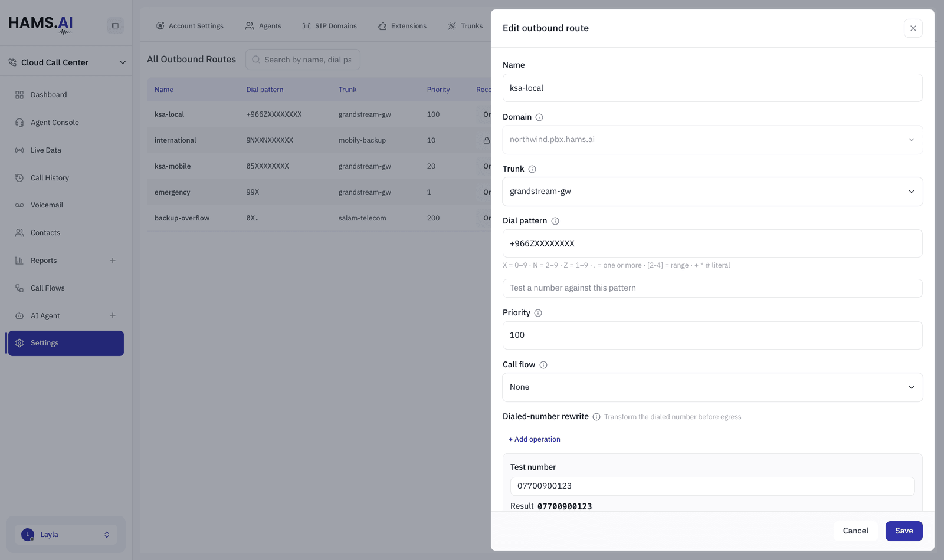Show Dialed-number rewrite info icon

click(x=596, y=417)
